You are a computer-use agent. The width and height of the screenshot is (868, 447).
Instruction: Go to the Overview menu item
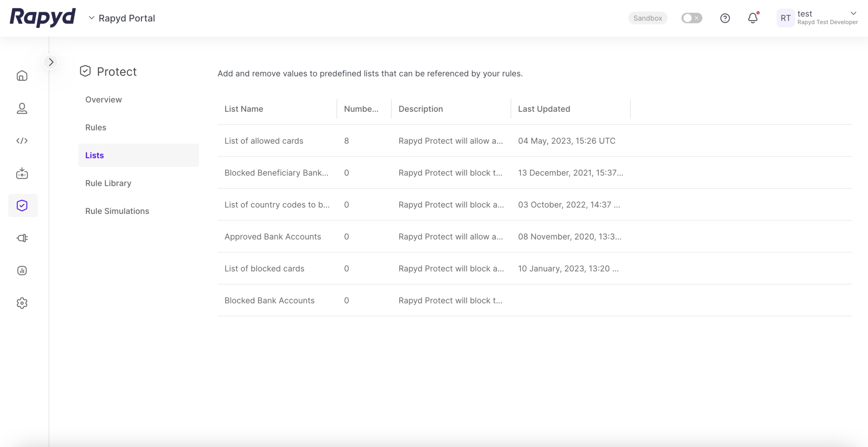coord(103,100)
